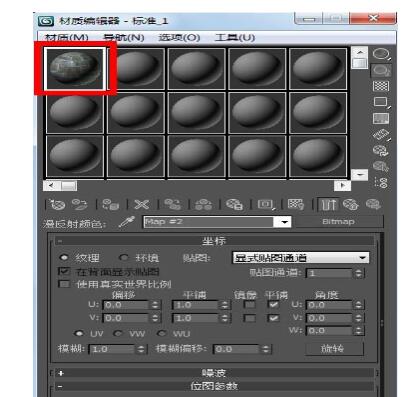The height and width of the screenshot is (397, 412).
Task: Click the 模糊 spinner arrows
Action: click(141, 349)
